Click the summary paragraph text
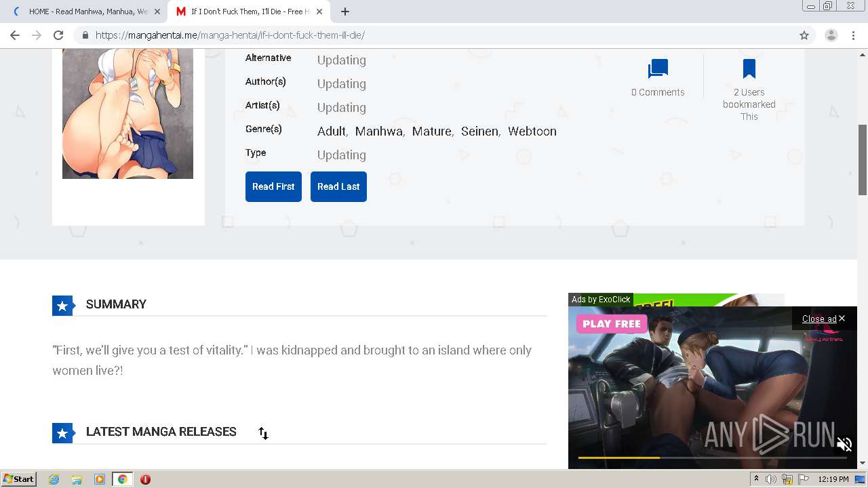The width and height of the screenshot is (868, 488). point(292,361)
